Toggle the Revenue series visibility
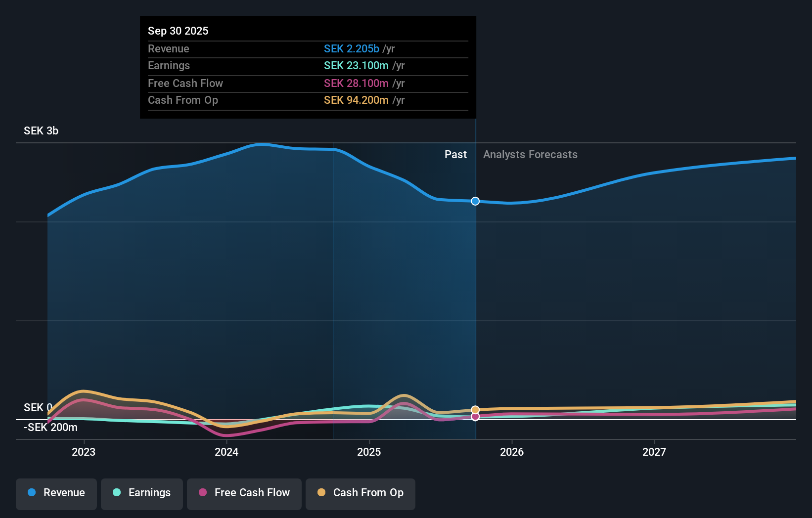Viewport: 812px width, 518px height. click(x=56, y=493)
